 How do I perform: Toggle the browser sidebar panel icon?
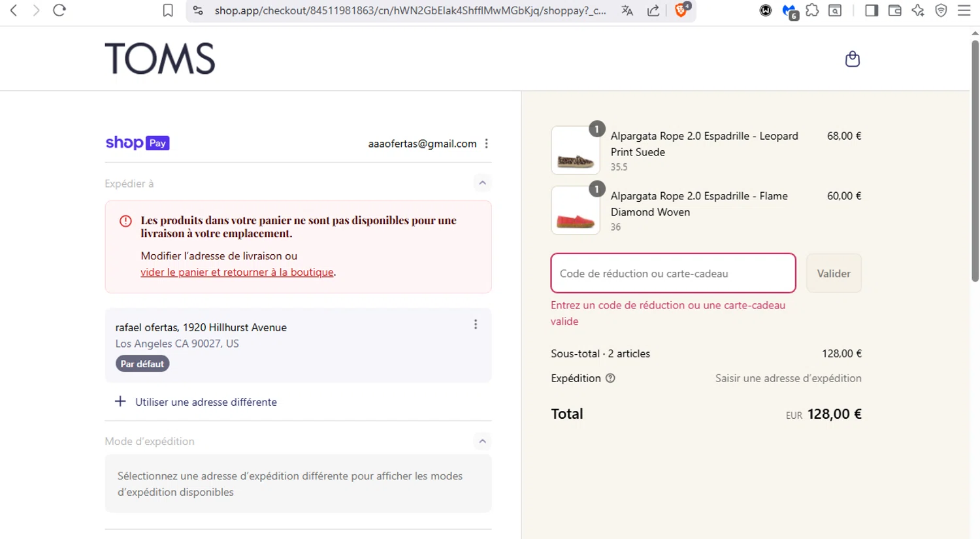[872, 10]
